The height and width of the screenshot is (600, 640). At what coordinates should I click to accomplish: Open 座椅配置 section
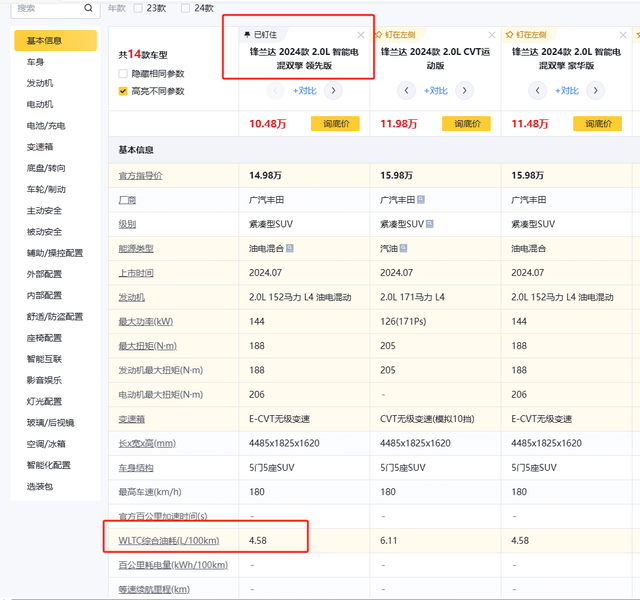(44, 338)
